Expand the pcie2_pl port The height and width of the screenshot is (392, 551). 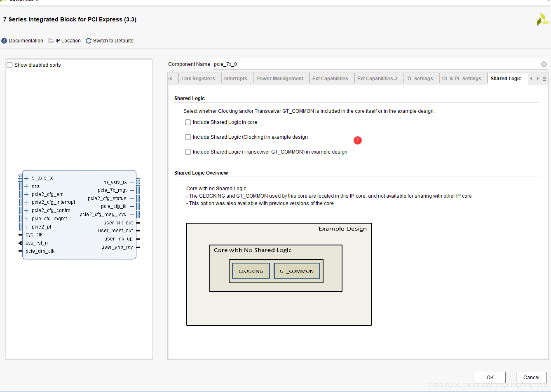[26, 227]
